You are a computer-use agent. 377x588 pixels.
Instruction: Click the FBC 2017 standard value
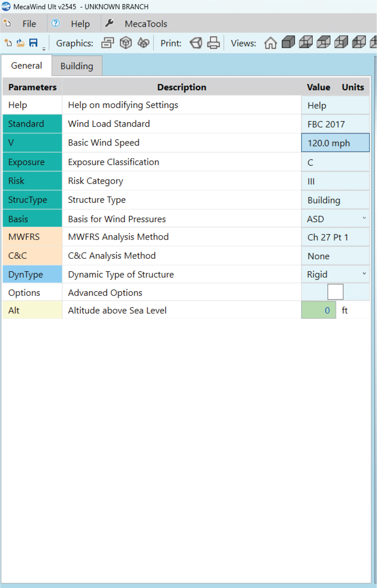pyautogui.click(x=335, y=124)
